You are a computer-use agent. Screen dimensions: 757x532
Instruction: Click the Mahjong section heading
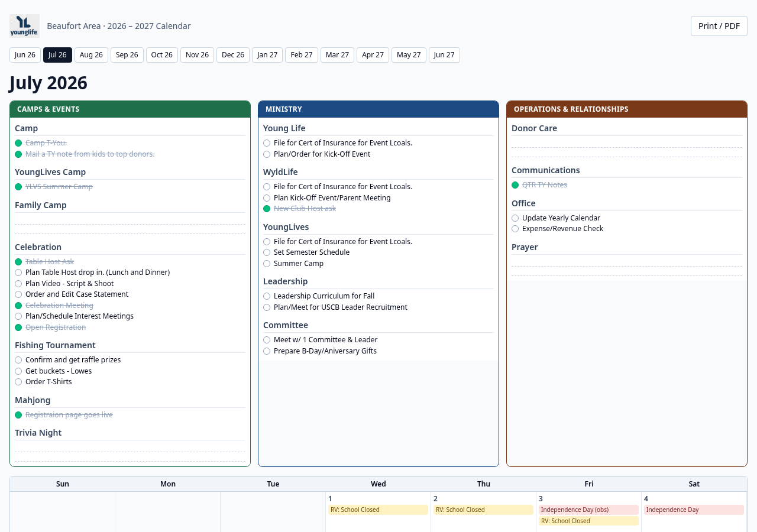click(x=33, y=400)
